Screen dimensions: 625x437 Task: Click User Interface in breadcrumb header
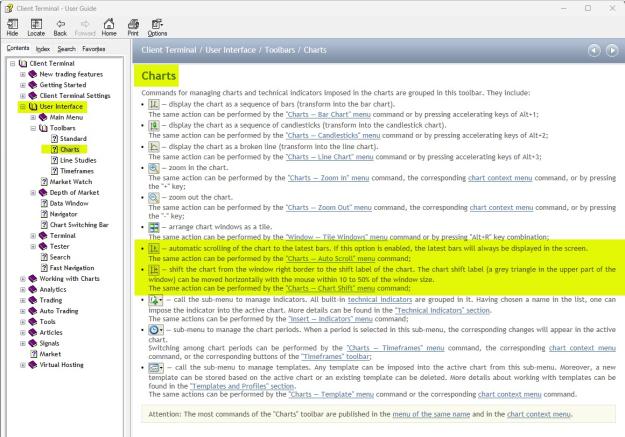point(230,50)
